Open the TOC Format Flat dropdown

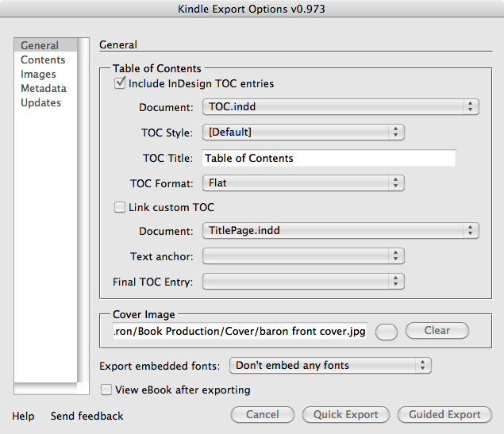[x=303, y=182]
